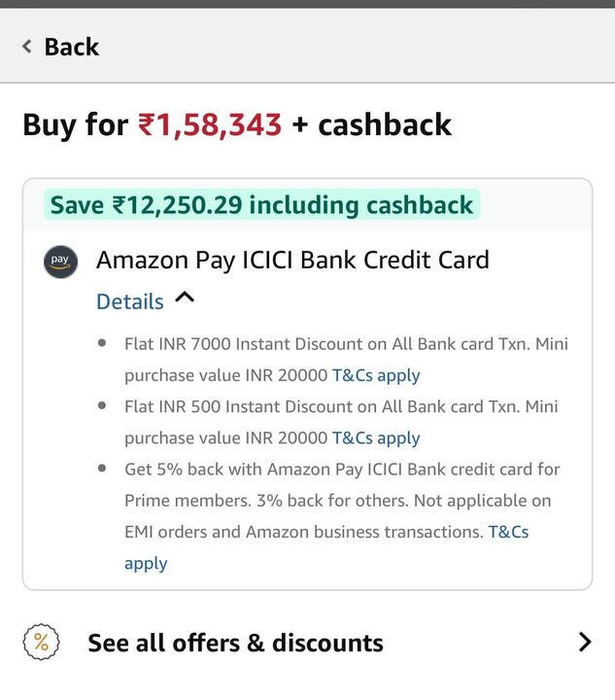The image size is (615, 700).
Task: Click the Amazon Pay logo icon
Action: [x=60, y=262]
